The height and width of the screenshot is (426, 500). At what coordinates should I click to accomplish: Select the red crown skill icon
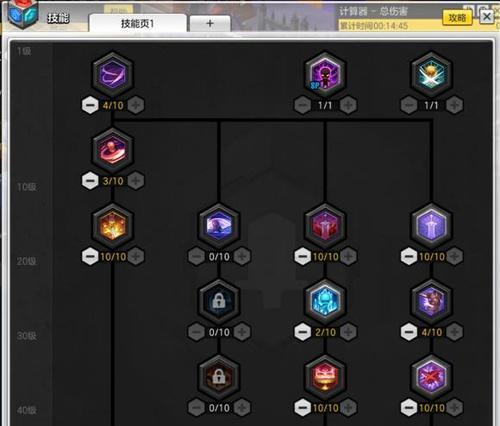(325, 377)
